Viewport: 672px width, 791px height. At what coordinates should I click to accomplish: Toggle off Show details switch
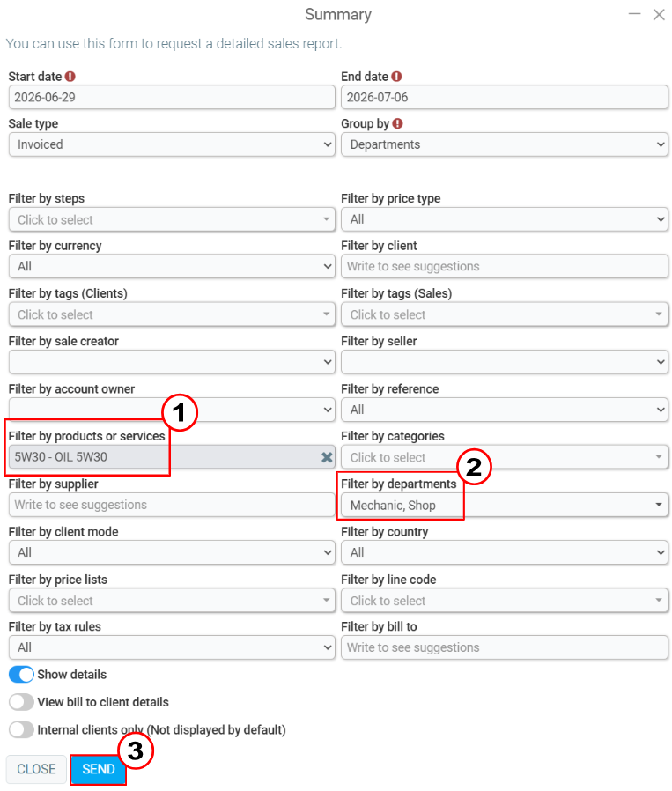click(x=21, y=675)
